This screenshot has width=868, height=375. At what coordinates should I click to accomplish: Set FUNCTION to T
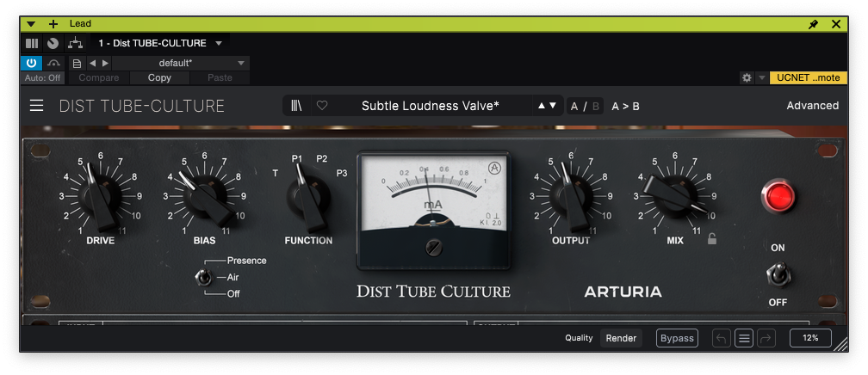point(276,173)
